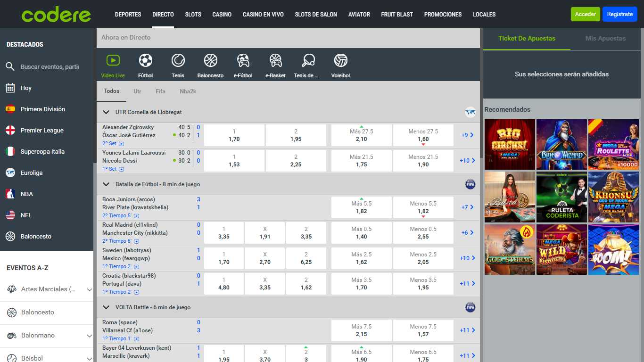This screenshot has height=362, width=644.
Task: Open +9 more markets for Zgirovsky match
Action: point(467,135)
